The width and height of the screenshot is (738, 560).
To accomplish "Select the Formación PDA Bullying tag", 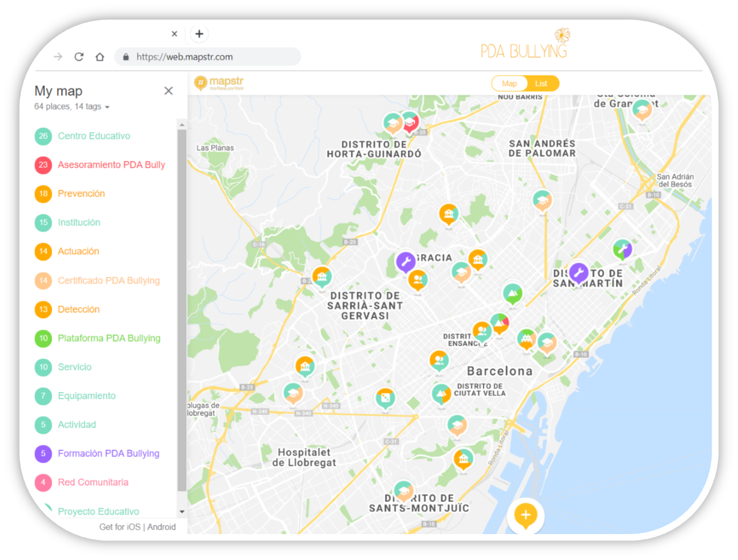I will 108,453.
